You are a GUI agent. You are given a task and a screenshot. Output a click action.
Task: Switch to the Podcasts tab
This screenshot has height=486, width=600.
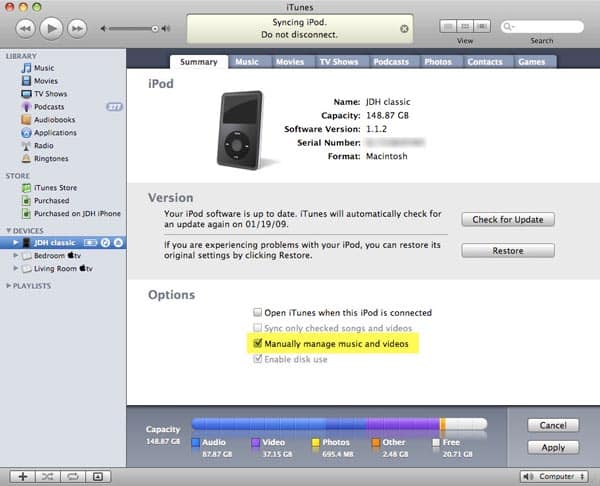(x=391, y=62)
